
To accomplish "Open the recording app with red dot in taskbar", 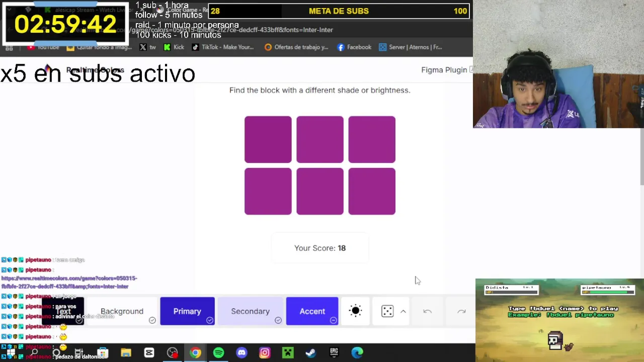I will tap(172, 353).
